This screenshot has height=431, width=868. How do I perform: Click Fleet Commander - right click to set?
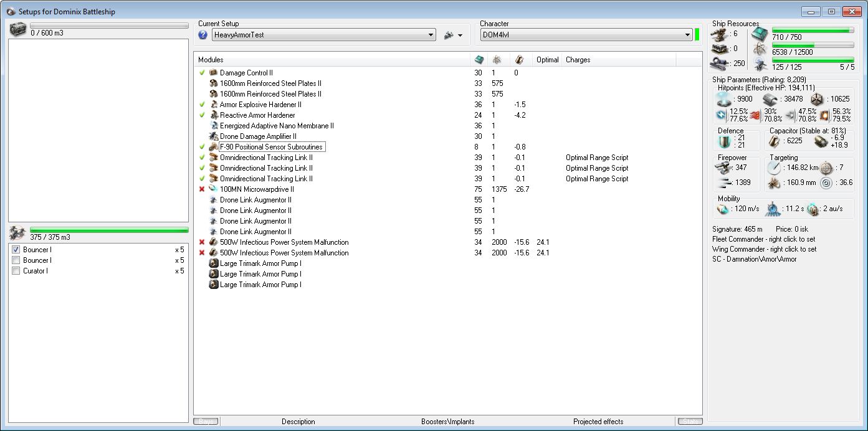point(764,239)
